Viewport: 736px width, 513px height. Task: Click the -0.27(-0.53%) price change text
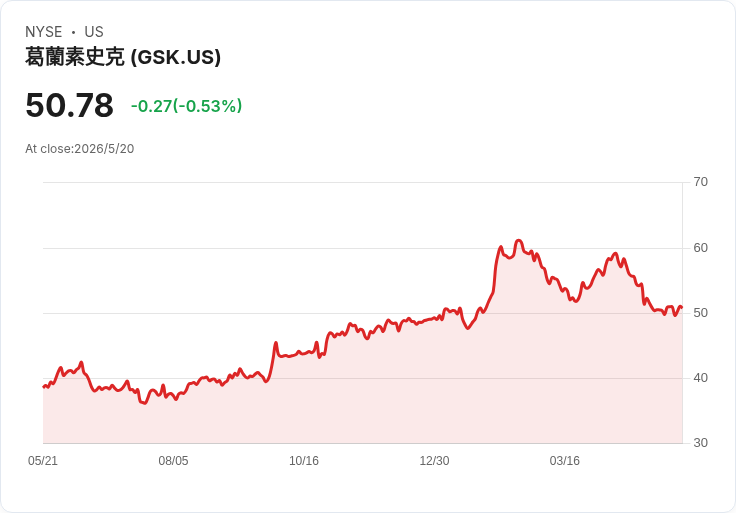pyautogui.click(x=186, y=106)
